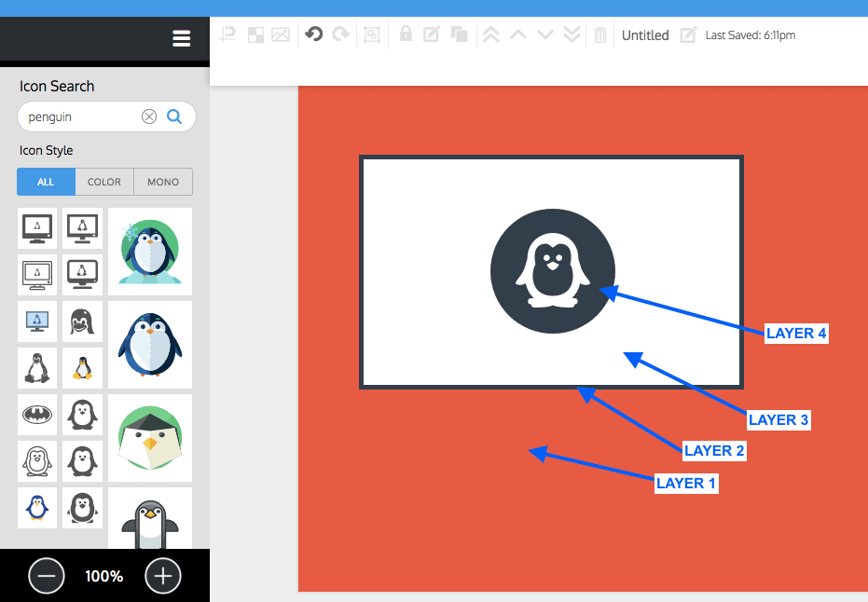Click the lock icon in toolbar
The width and height of the screenshot is (868, 602).
click(x=406, y=34)
